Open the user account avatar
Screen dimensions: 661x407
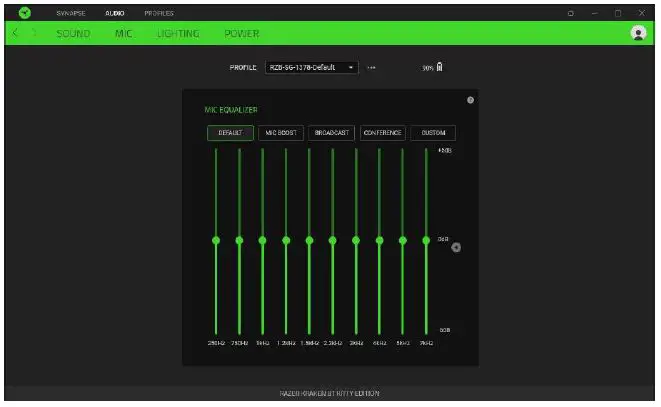[638, 33]
